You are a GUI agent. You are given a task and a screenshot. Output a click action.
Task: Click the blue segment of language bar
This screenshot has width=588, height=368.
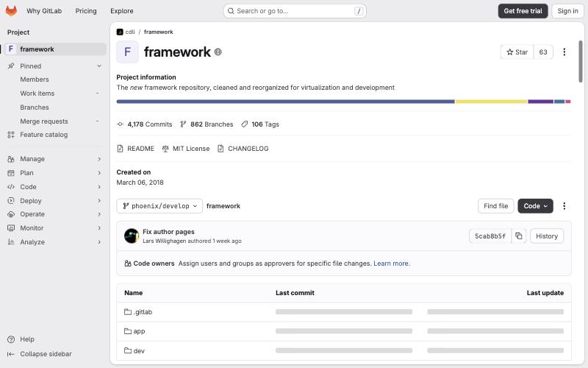coord(285,102)
